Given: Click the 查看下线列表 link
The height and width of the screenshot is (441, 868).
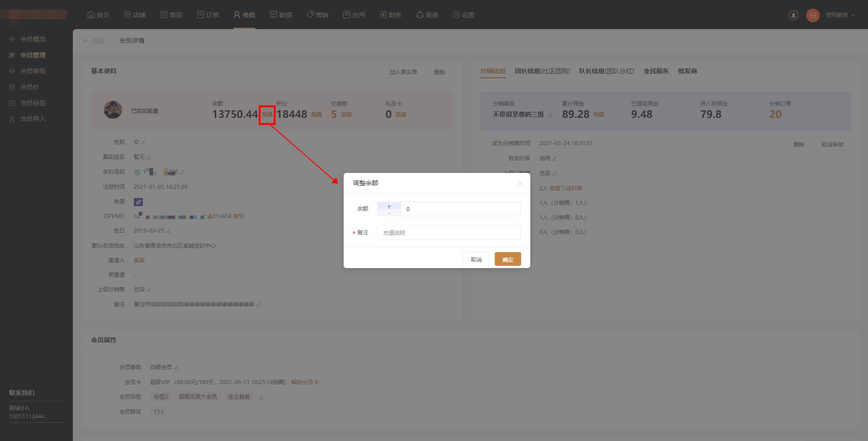Looking at the screenshot, I should pyautogui.click(x=566, y=188).
